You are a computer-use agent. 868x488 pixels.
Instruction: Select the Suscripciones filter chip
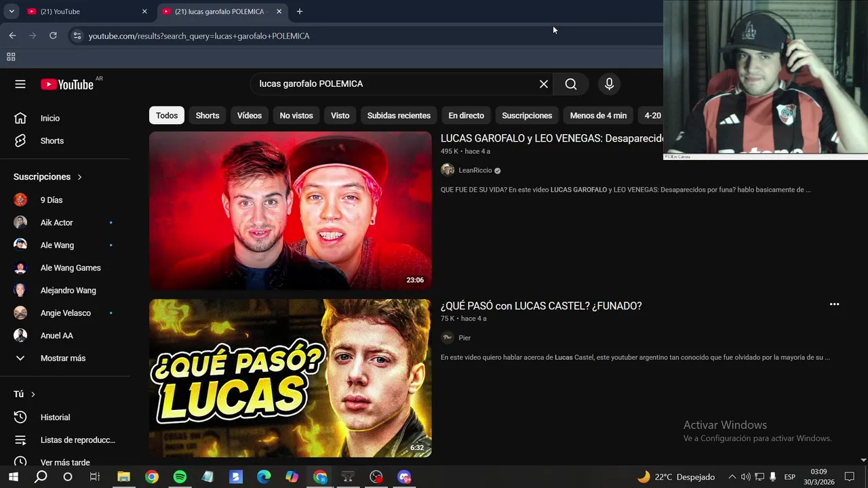(x=527, y=116)
